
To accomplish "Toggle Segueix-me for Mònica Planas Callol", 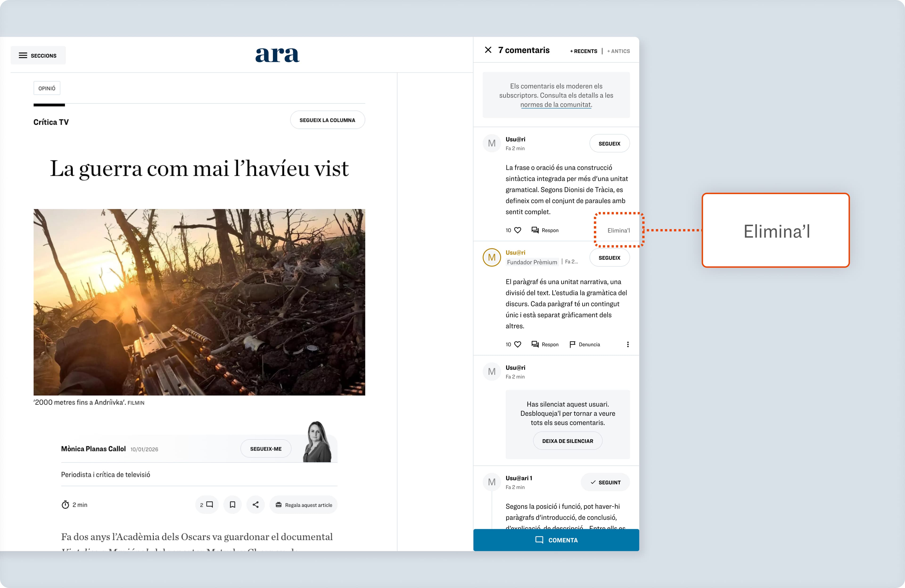I will coord(266,449).
